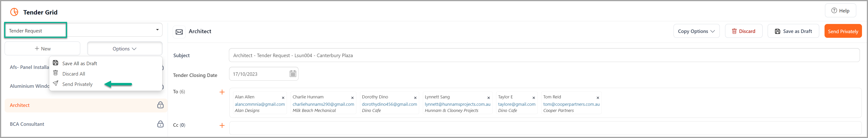This screenshot has height=138, width=868.
Task: Remove Alan Allen from recipients
Action: pyautogui.click(x=283, y=98)
